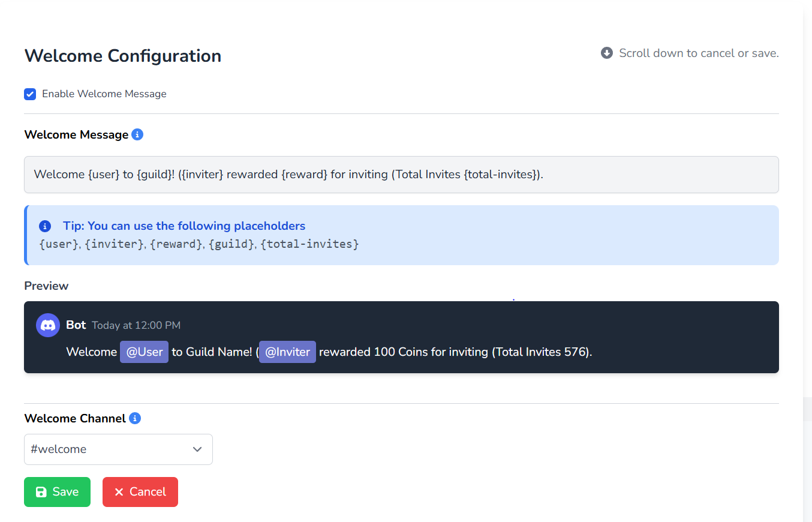
Task: Click the @Inviter mention in the preview
Action: click(x=287, y=352)
